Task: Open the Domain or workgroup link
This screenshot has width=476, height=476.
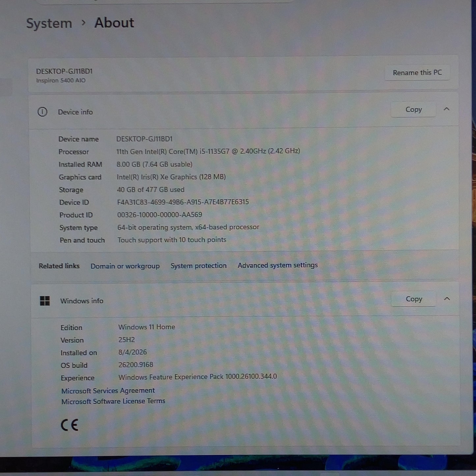Action: [x=125, y=266]
